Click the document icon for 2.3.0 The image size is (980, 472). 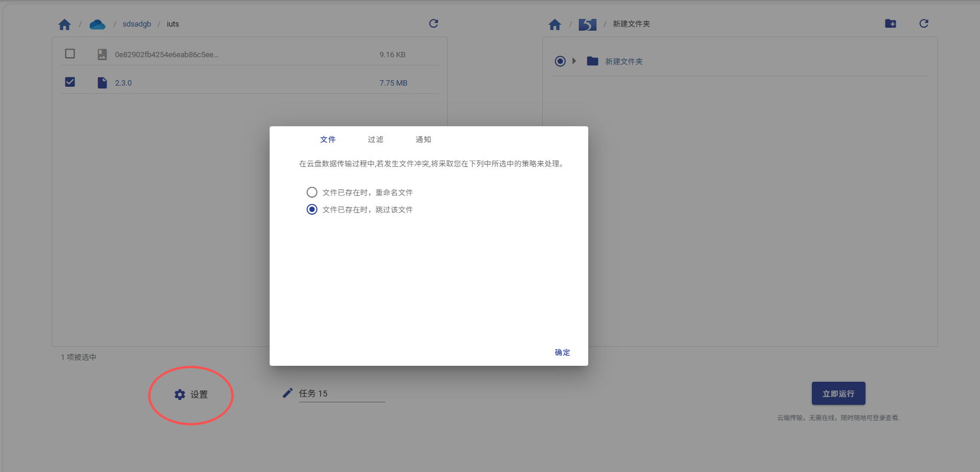(x=102, y=83)
